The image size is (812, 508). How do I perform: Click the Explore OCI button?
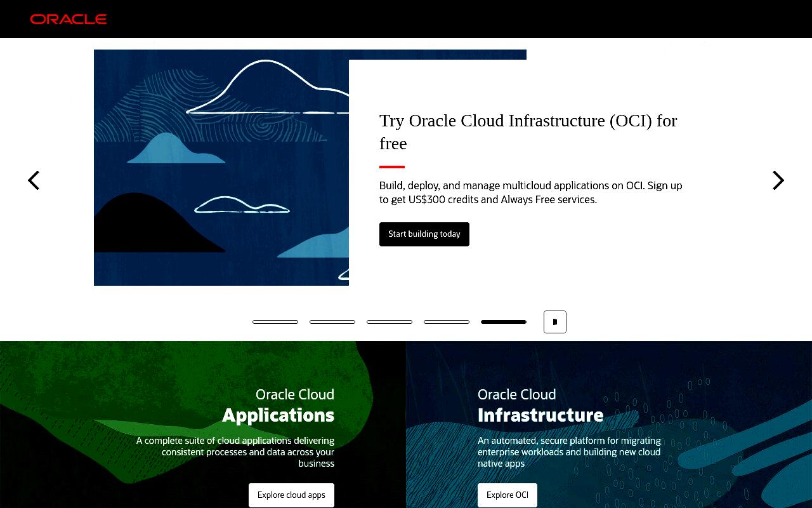tap(507, 495)
